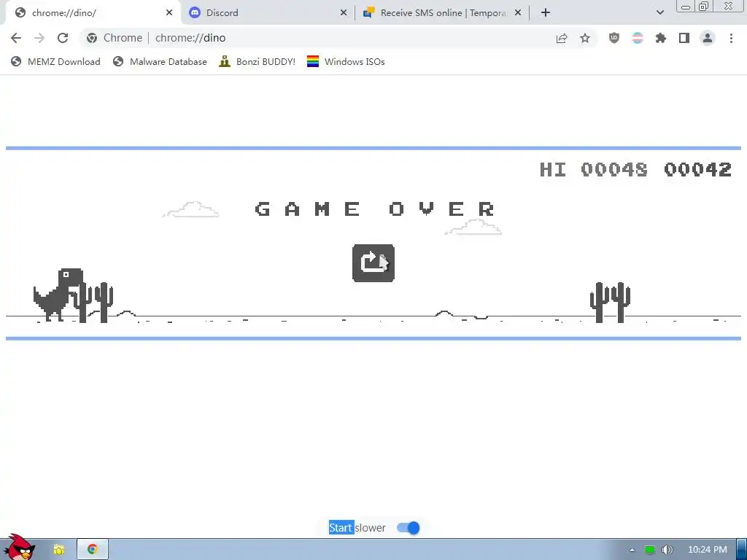The width and height of the screenshot is (747, 560).
Task: Switch to the Discord tab
Action: [x=267, y=13]
